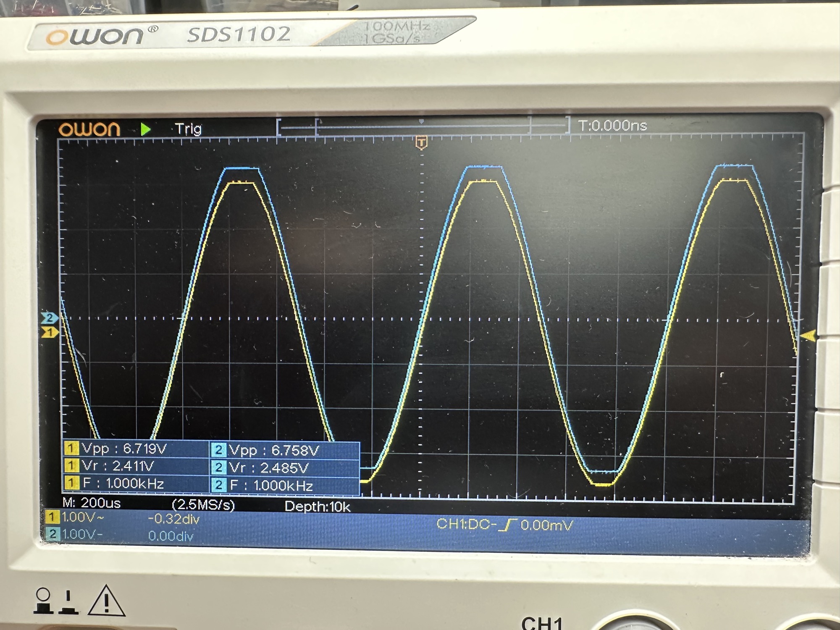Select CH1 Vpp : 6.719V measurement
This screenshot has height=630, width=840.
click(136, 449)
